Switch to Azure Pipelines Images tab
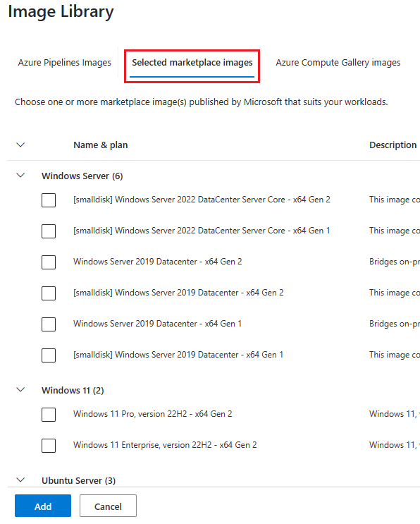Screen dimensions: 420x524 pyautogui.click(x=64, y=63)
